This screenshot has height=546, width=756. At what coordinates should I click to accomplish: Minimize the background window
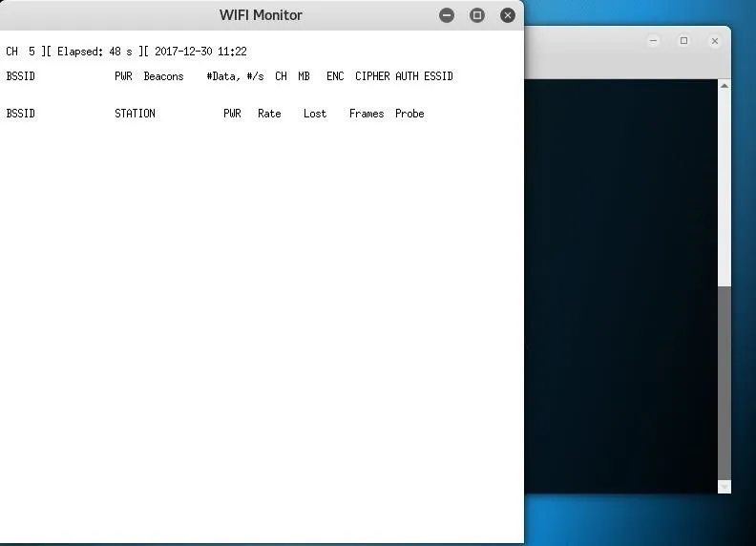[x=653, y=41]
